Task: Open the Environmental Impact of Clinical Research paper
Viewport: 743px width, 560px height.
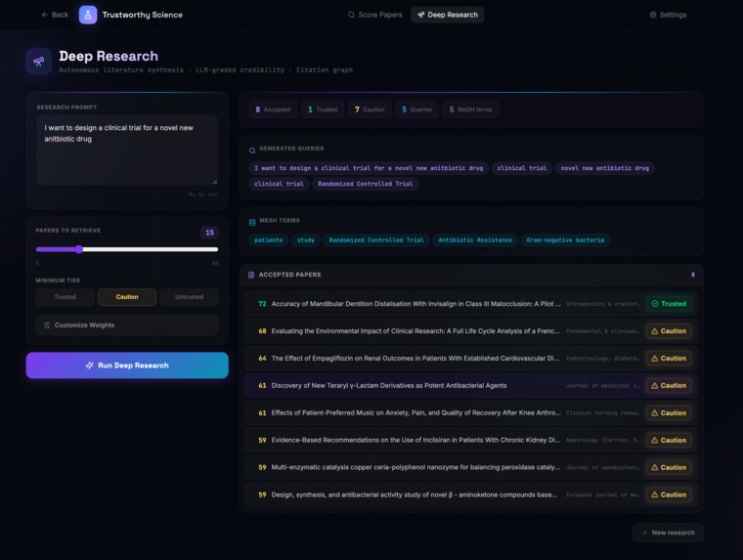Action: tap(471, 331)
